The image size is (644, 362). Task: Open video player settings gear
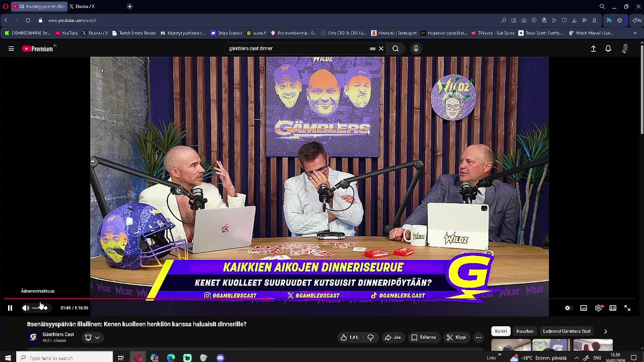click(x=598, y=308)
